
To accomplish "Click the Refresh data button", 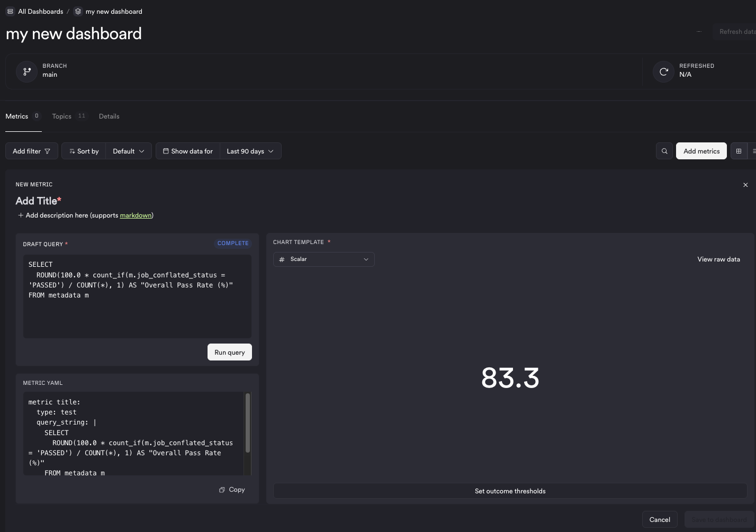I will (x=734, y=32).
